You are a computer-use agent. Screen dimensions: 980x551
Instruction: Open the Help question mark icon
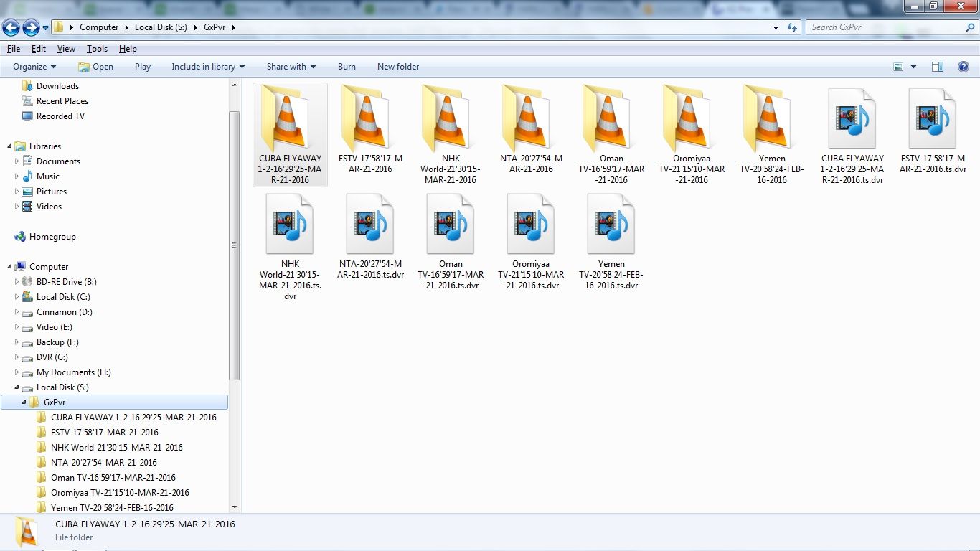coord(963,67)
